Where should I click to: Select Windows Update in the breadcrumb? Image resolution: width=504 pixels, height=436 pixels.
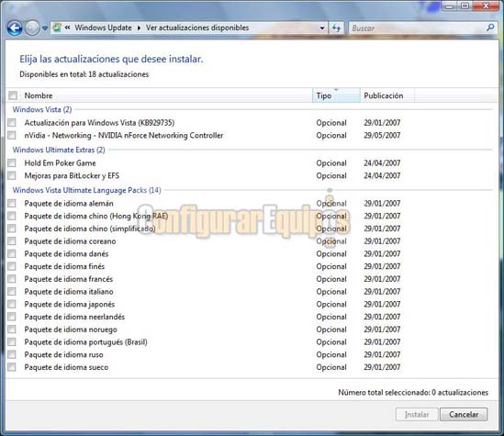click(x=103, y=28)
